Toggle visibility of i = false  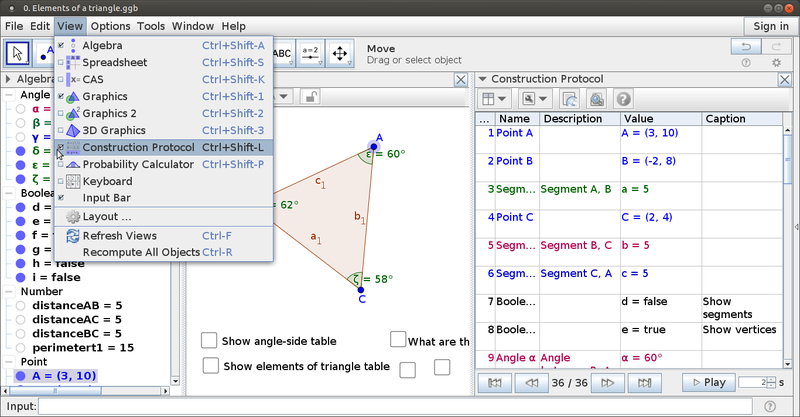pyautogui.click(x=20, y=278)
